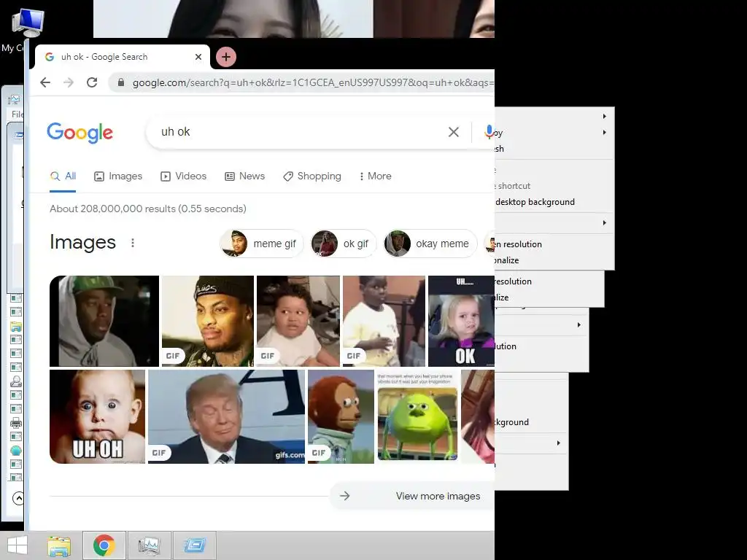Image resolution: width=747 pixels, height=560 pixels.
Task: Open the 'UH OH' baby meme image
Action: [97, 416]
